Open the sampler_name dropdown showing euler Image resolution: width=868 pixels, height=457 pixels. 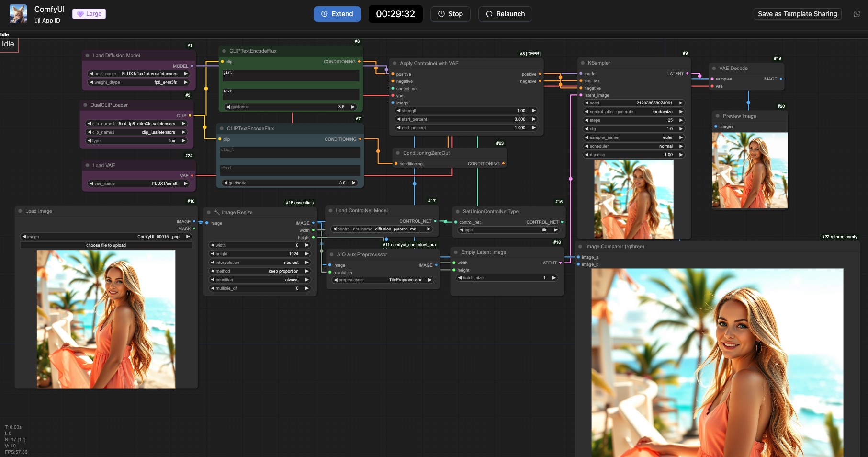[x=633, y=137]
